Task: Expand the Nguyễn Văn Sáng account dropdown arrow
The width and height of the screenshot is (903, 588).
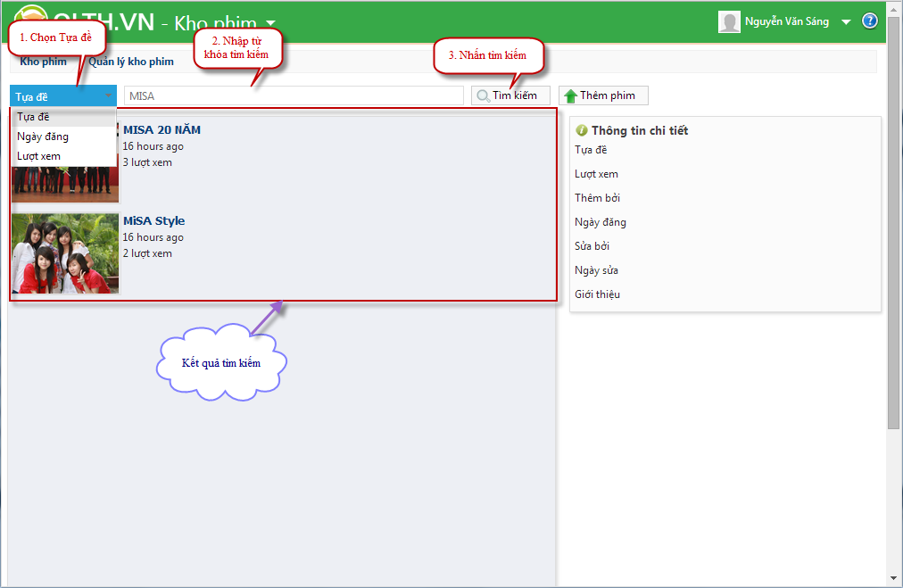Action: 846,22
